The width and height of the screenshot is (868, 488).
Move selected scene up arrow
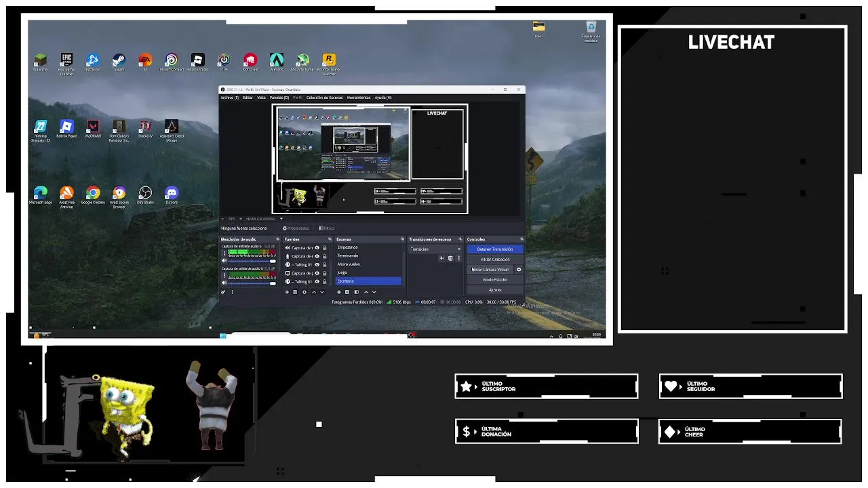click(366, 292)
